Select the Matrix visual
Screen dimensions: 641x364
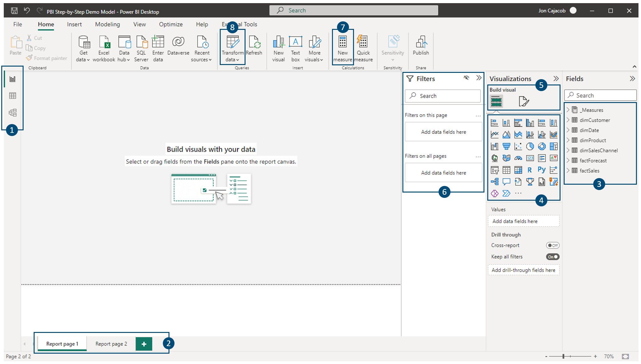pyautogui.click(x=518, y=170)
